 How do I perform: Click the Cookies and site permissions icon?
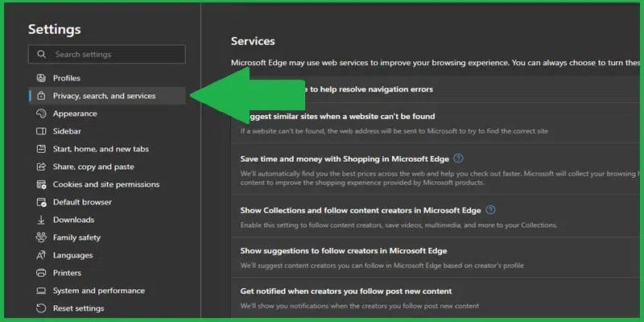41,184
